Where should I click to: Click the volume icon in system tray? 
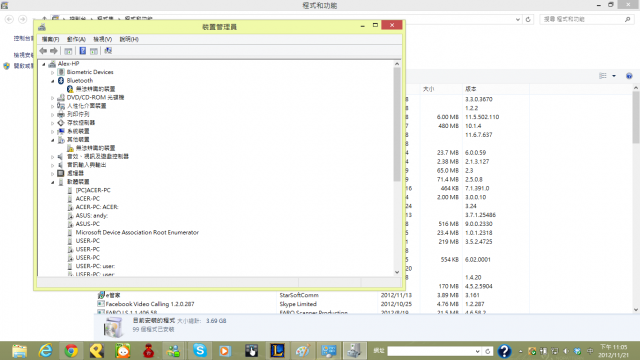566,351
